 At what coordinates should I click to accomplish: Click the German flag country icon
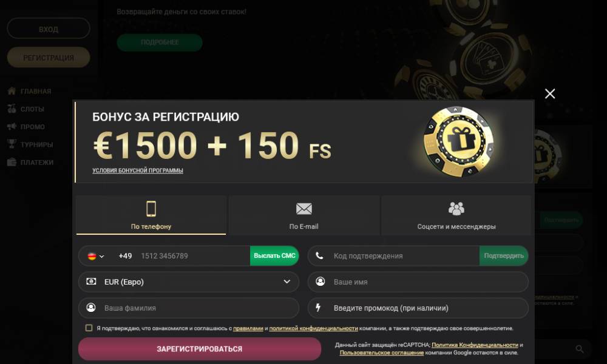[92, 256]
